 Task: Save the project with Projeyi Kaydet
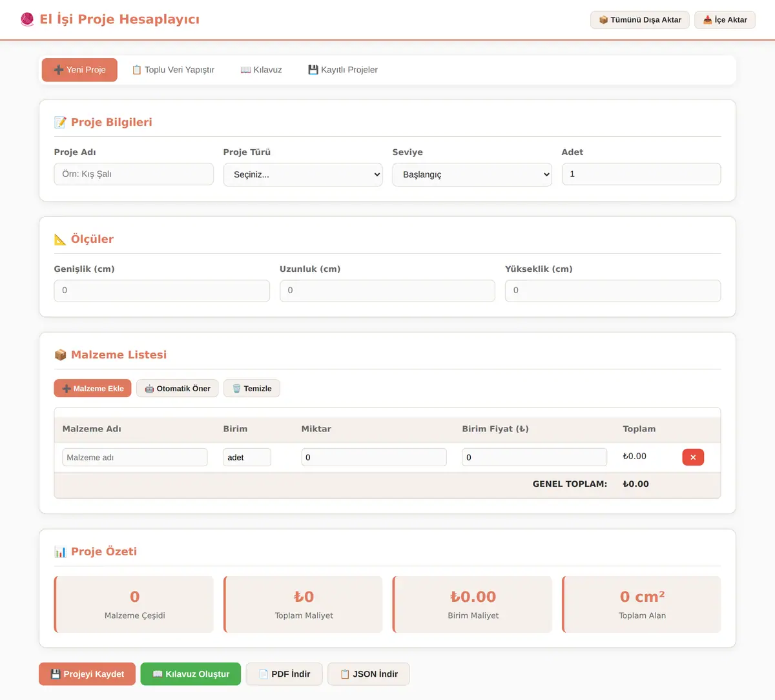87,674
